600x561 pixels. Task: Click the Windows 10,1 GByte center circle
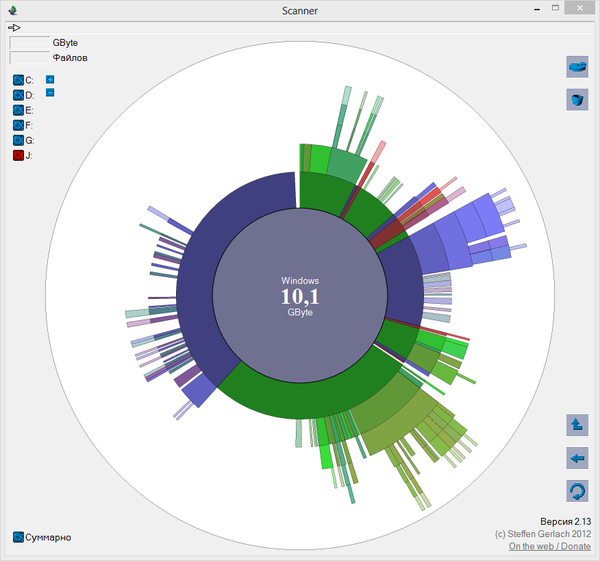[300, 296]
